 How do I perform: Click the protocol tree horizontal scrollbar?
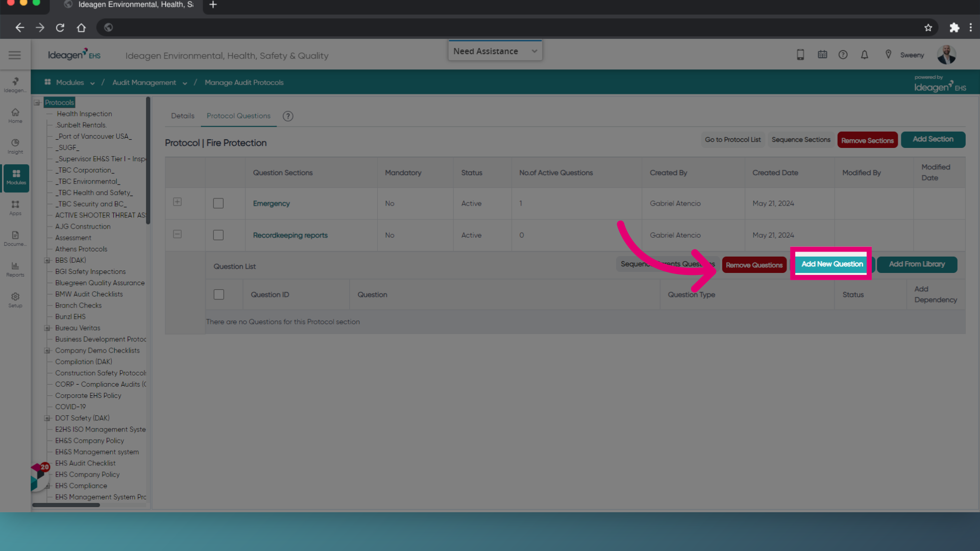[66, 505]
